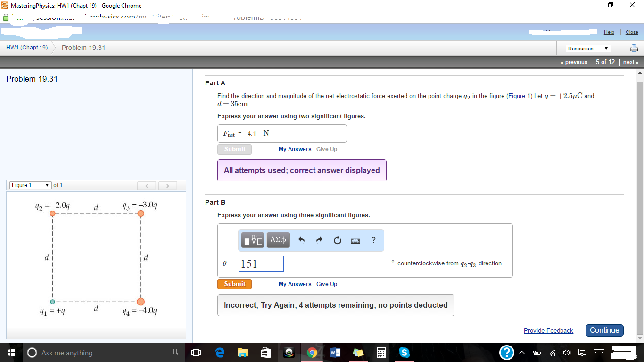This screenshot has width=644, height=362.
Task: Click the Part A answer box 4.1 N
Action: pos(282,133)
